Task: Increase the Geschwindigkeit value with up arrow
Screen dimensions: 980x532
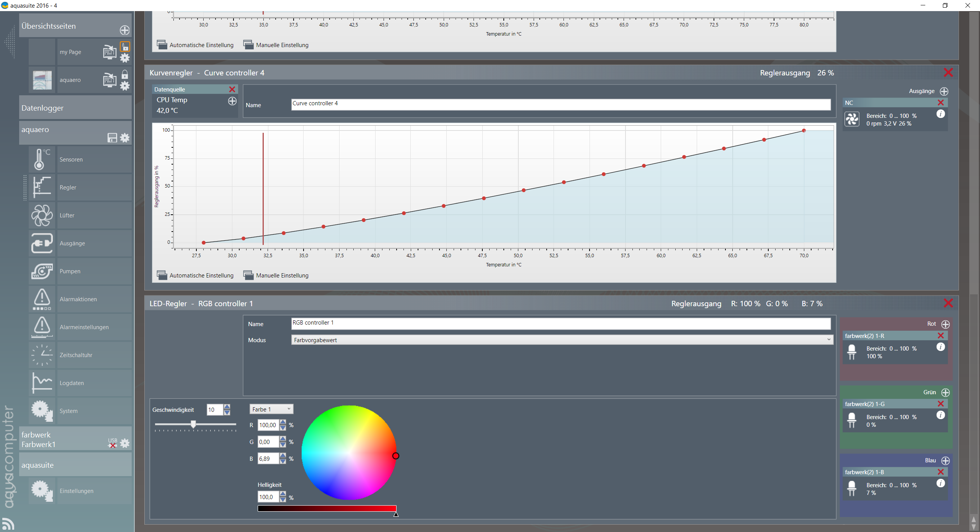Action: [227, 407]
